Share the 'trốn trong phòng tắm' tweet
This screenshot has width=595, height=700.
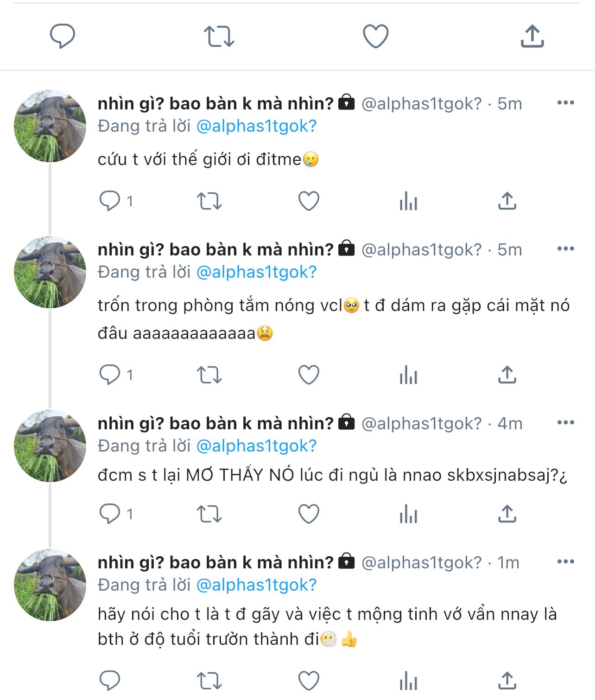507,375
